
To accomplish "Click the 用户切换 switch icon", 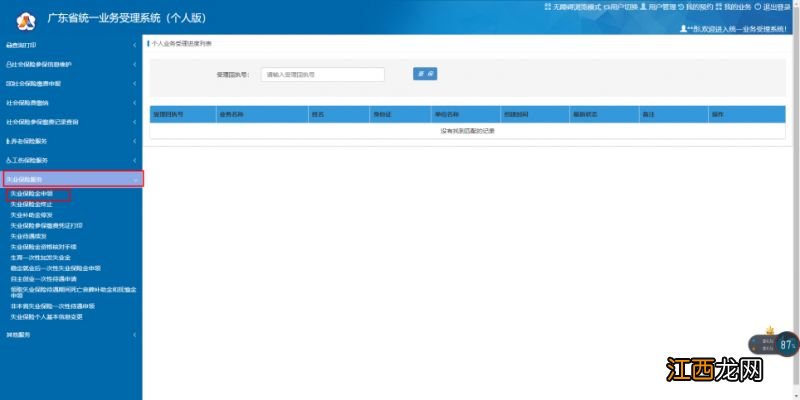I will (606, 7).
